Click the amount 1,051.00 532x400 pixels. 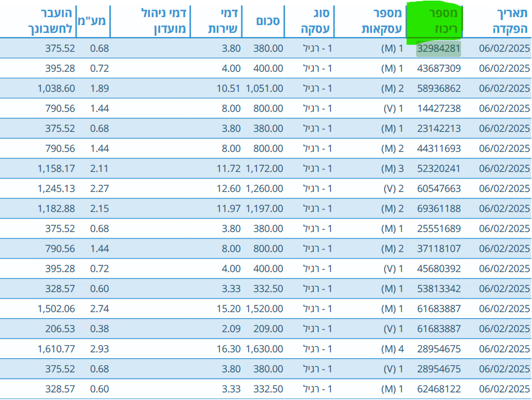(x=264, y=89)
